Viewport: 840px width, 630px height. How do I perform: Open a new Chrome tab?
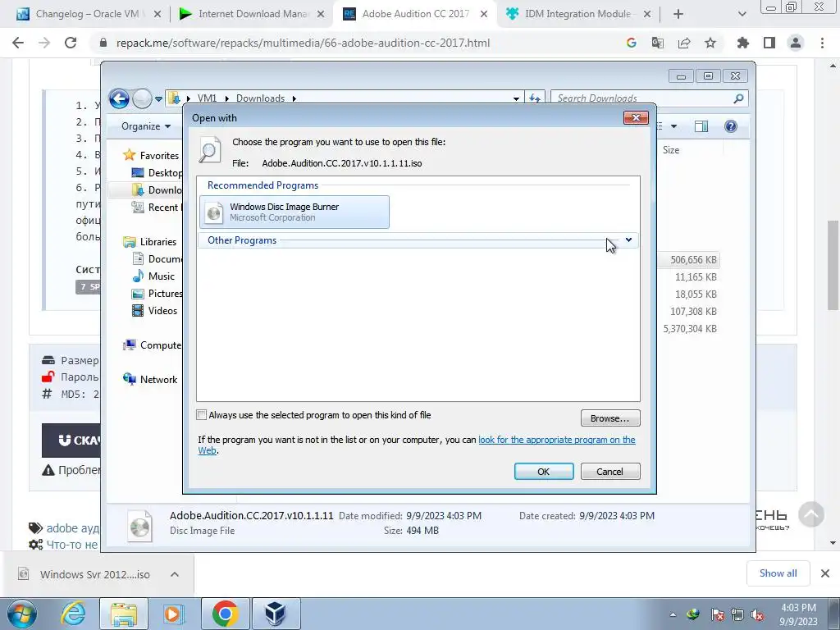(678, 14)
